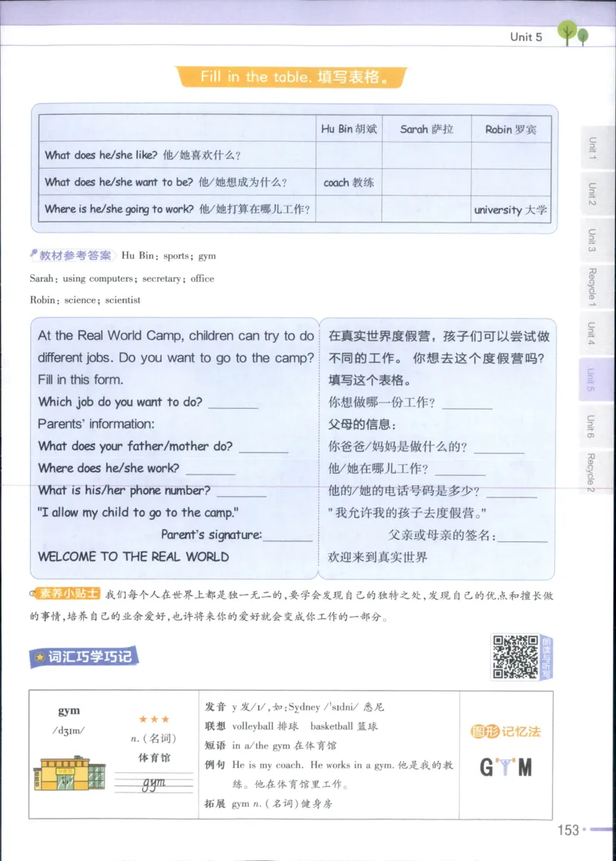Viewport: 616px width, 861px height.
Task: Click the coach 教练 table cell
Action: tap(348, 183)
